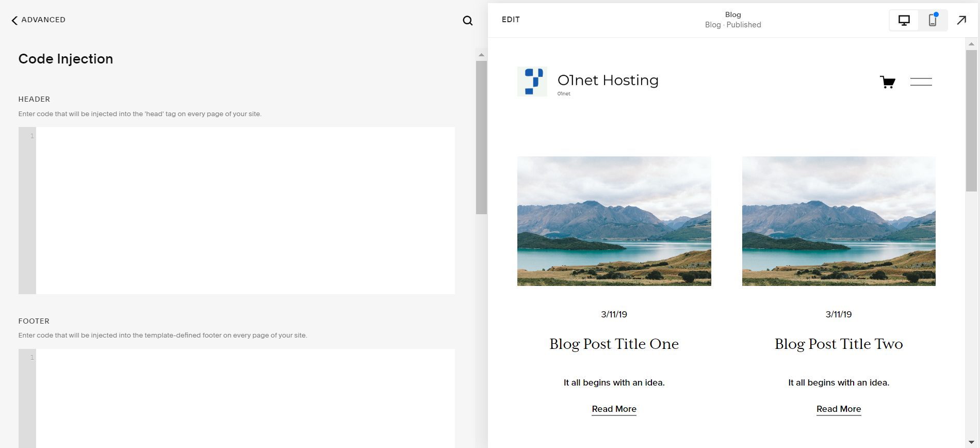This screenshot has height=448, width=980.
Task: Click the FOOTER section label
Action: 34,321
